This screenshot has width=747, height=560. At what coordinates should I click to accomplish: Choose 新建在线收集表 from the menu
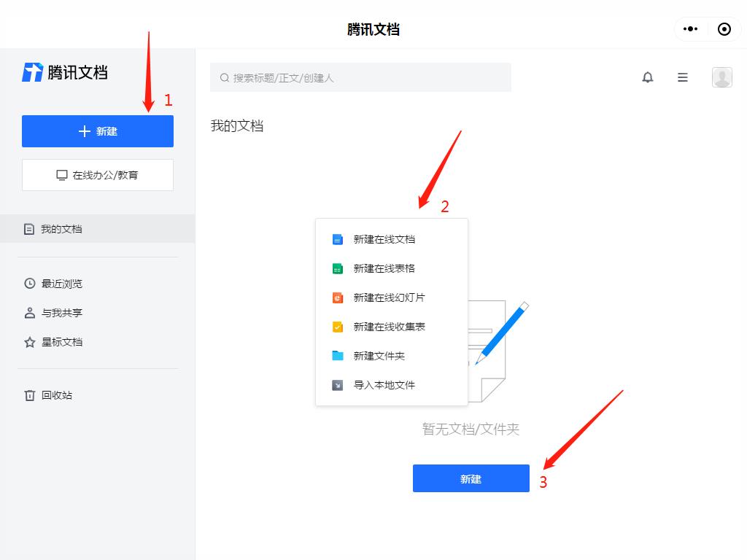tap(392, 327)
